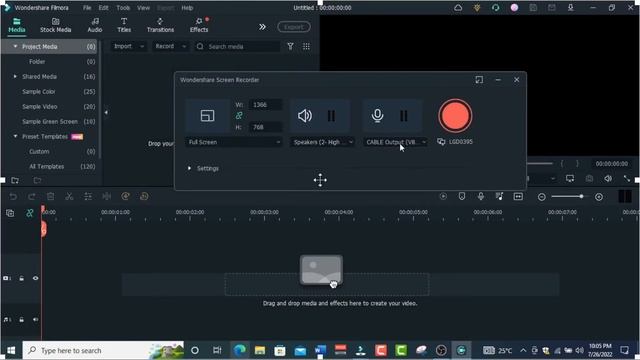Select the All Templates item
Screen dimensions: 640x360
[47, 167]
